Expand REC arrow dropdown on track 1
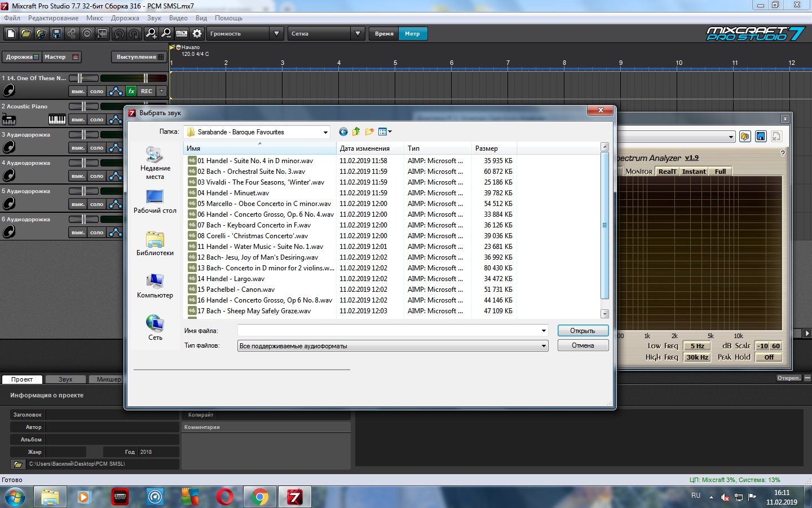This screenshot has width=812, height=508. (162, 91)
